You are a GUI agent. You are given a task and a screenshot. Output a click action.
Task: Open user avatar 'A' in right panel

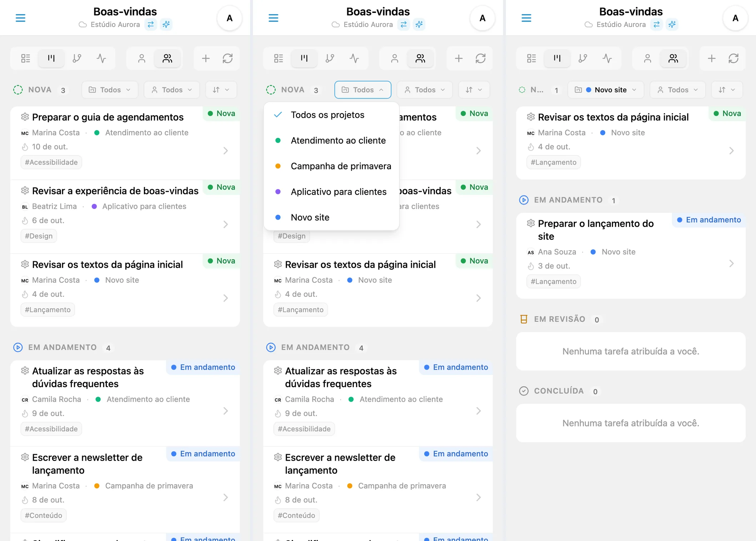(735, 18)
